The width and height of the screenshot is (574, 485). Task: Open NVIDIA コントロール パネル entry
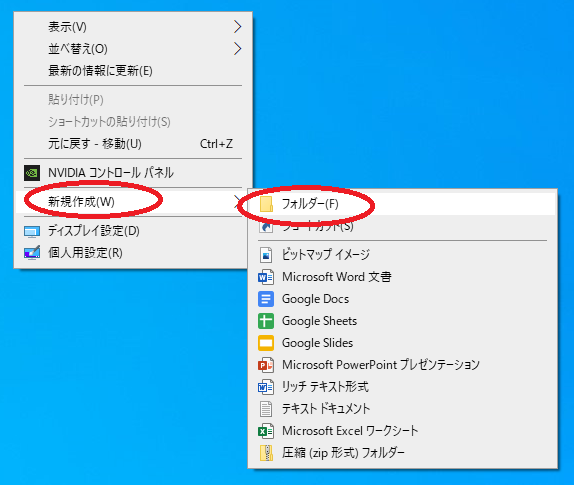pos(133,173)
